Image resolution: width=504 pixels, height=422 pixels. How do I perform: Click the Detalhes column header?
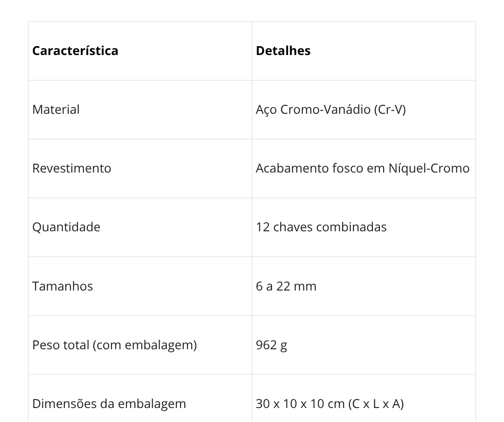coord(283,51)
